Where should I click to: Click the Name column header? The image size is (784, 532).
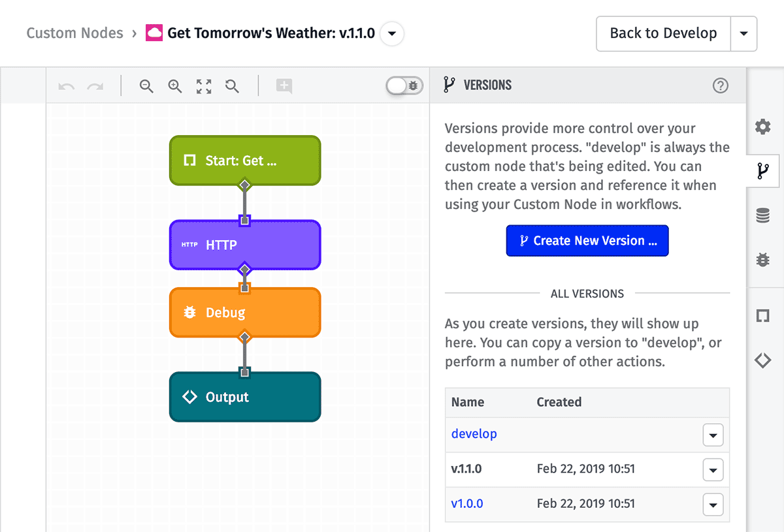pos(468,402)
